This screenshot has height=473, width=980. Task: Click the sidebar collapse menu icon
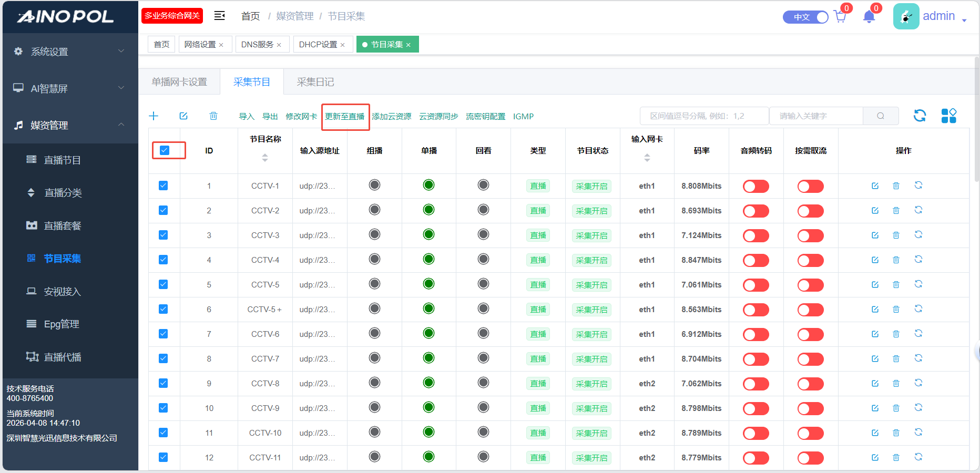click(x=220, y=16)
